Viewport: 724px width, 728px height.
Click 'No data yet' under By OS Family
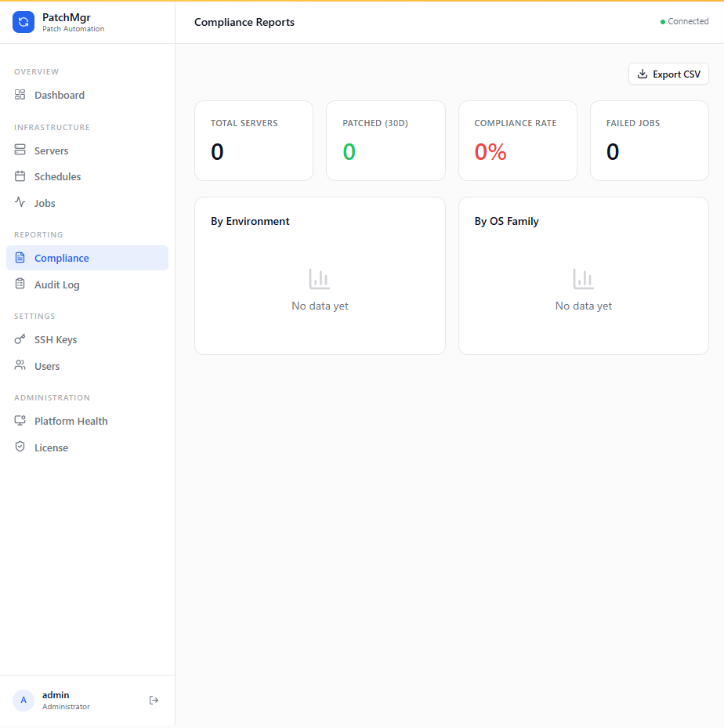[584, 306]
